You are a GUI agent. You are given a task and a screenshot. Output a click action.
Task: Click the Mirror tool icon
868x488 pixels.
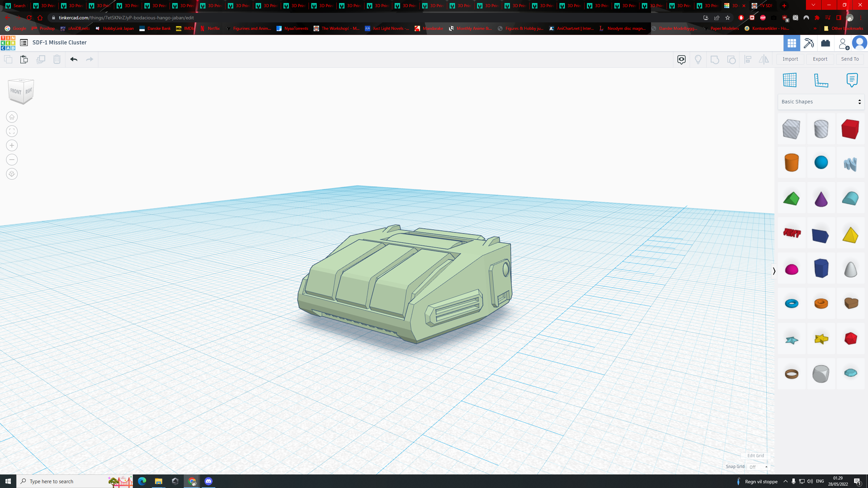coord(764,60)
